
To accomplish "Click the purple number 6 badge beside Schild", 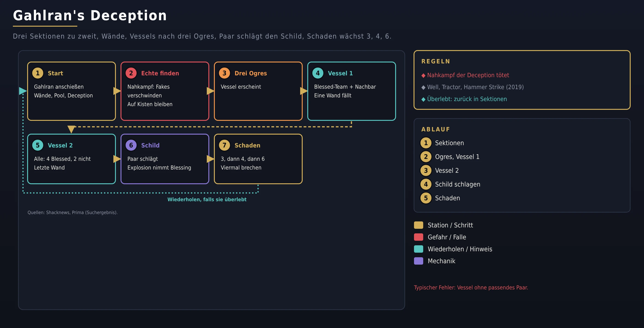I will pyautogui.click(x=131, y=145).
